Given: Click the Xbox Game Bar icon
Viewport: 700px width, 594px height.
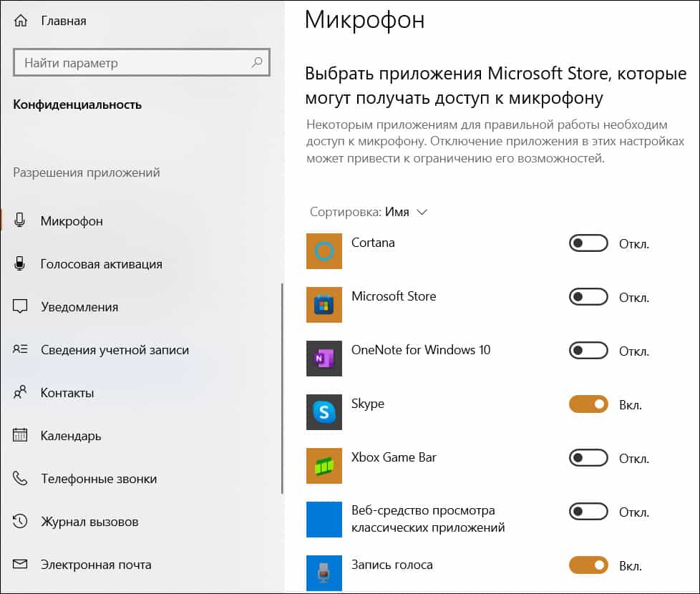Looking at the screenshot, I should pos(324,466).
